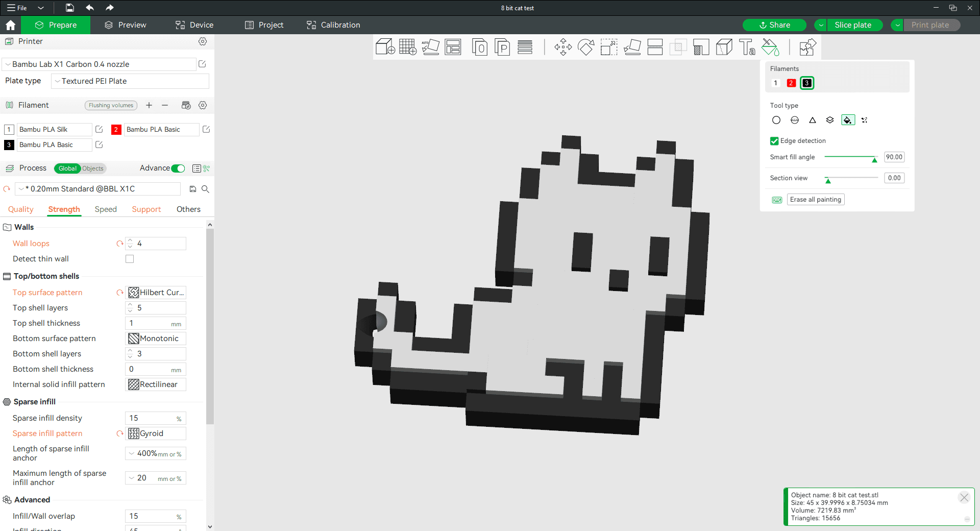This screenshot has height=531, width=980.
Task: Switch to the Device tab
Action: 194,25
